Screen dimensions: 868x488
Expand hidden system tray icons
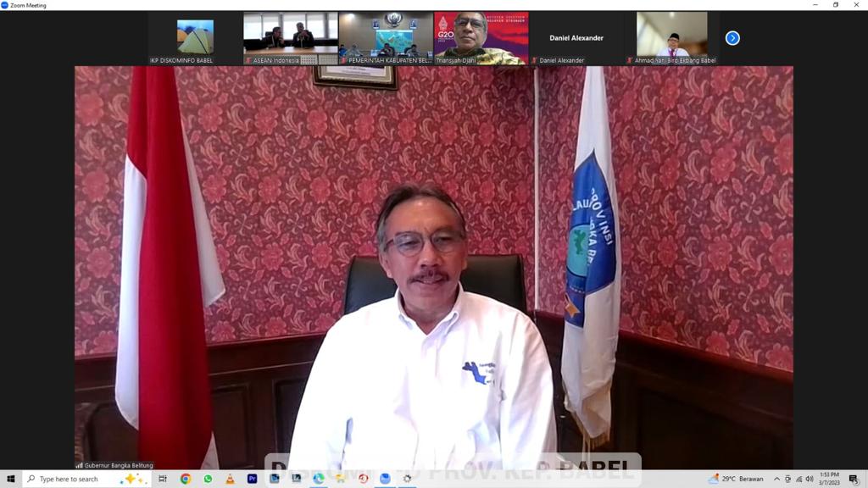tap(776, 479)
